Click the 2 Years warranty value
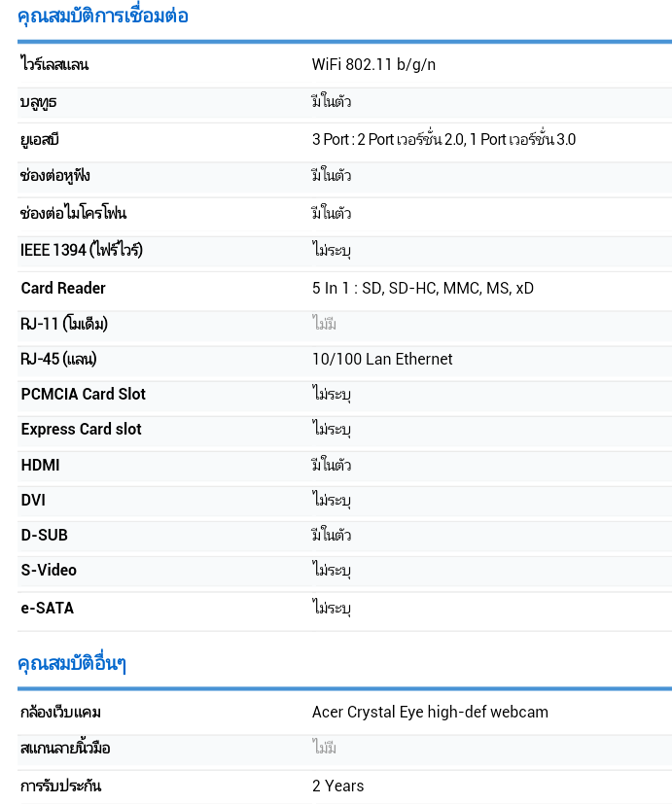This screenshot has height=804, width=672. click(338, 786)
